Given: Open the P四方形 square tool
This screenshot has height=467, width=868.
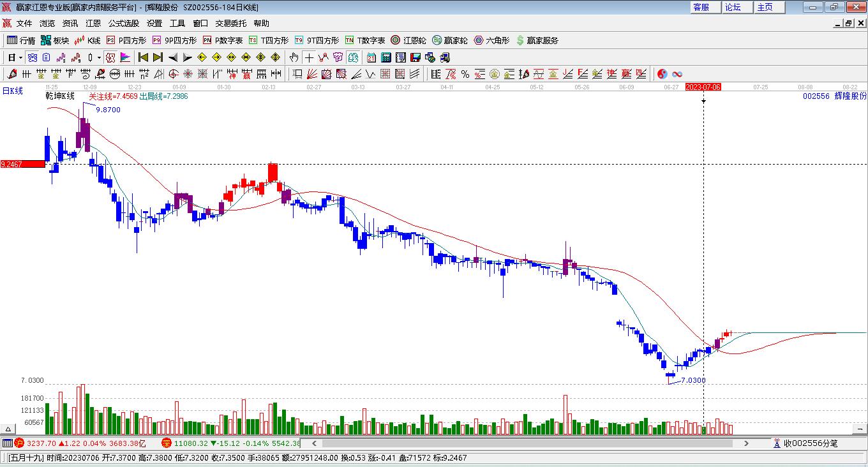Looking at the screenshot, I should [x=126, y=40].
